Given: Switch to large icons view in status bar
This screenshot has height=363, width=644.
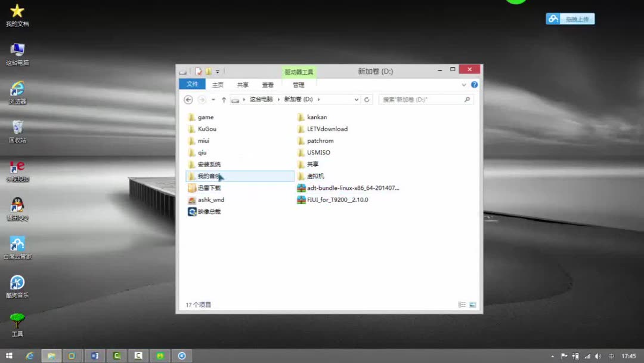Looking at the screenshot, I should click(x=473, y=304).
